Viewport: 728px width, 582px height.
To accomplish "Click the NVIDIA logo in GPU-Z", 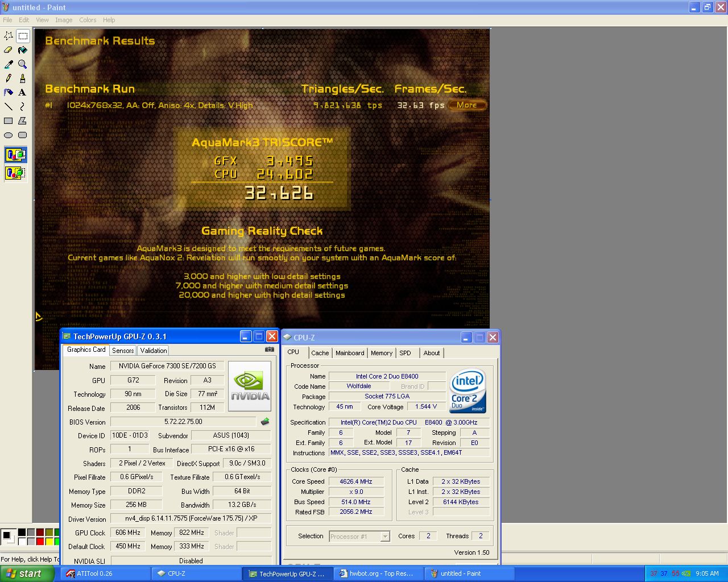I will (x=250, y=386).
